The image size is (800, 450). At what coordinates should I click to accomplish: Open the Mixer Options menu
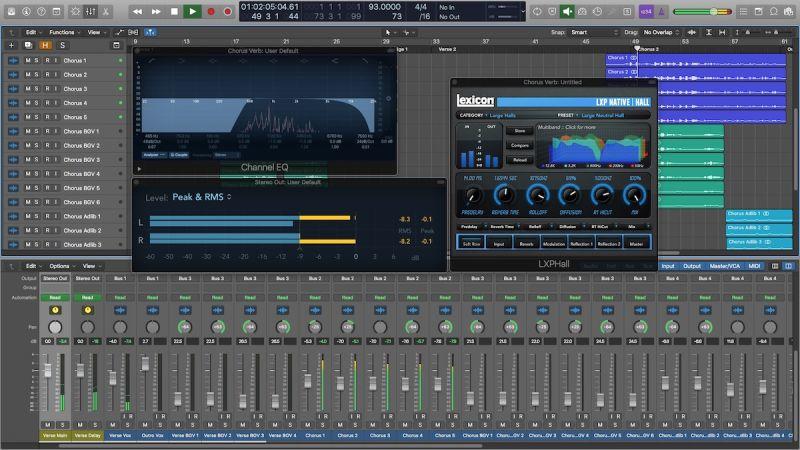point(62,266)
